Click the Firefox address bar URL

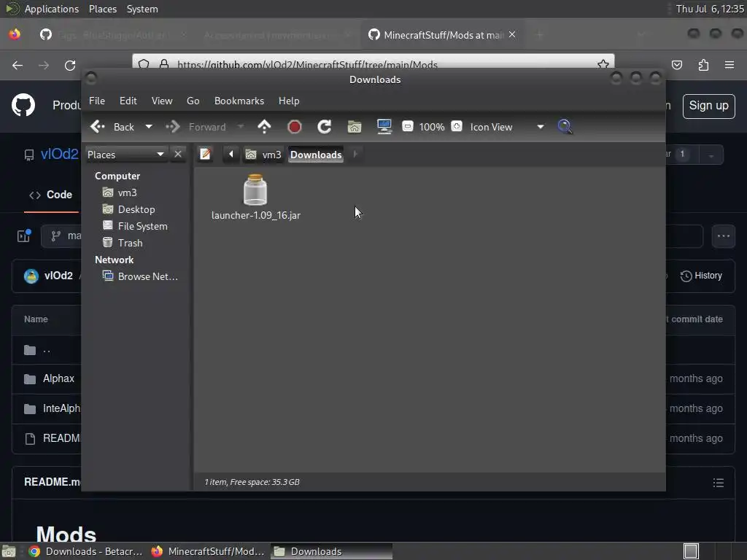click(307, 64)
